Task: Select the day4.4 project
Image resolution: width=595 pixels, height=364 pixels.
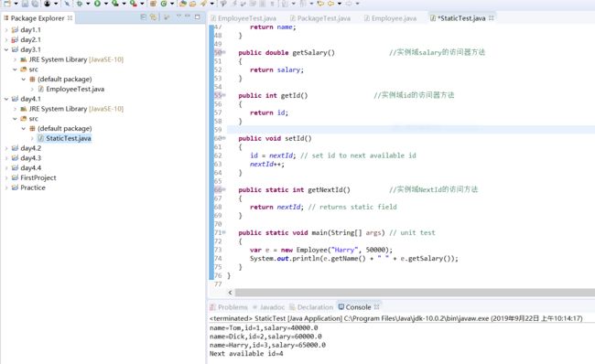Action: click(x=31, y=167)
